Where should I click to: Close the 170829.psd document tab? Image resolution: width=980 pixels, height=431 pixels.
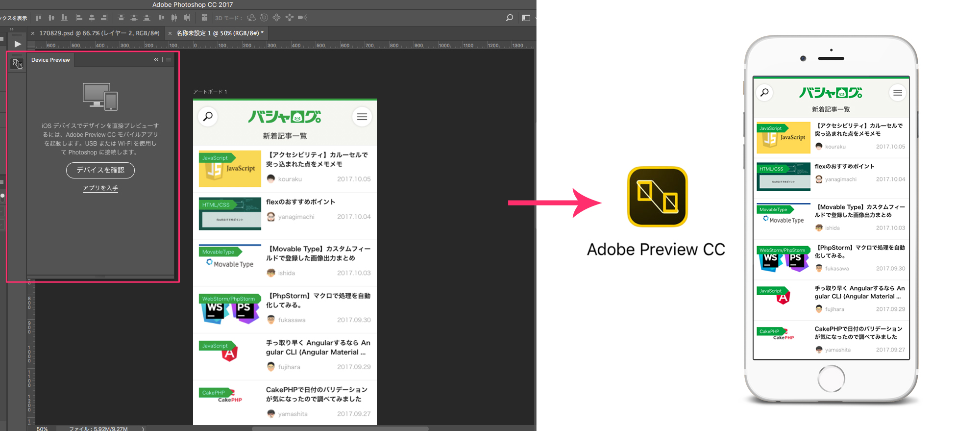tap(33, 33)
